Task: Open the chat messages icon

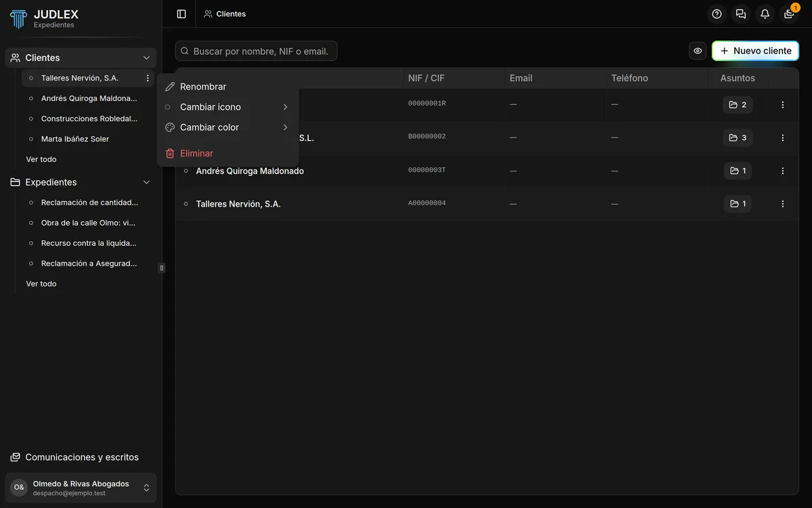Action: point(741,14)
